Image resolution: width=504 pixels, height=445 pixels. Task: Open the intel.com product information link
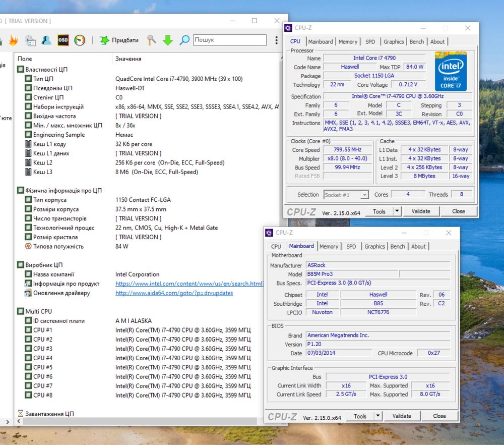pos(190,284)
